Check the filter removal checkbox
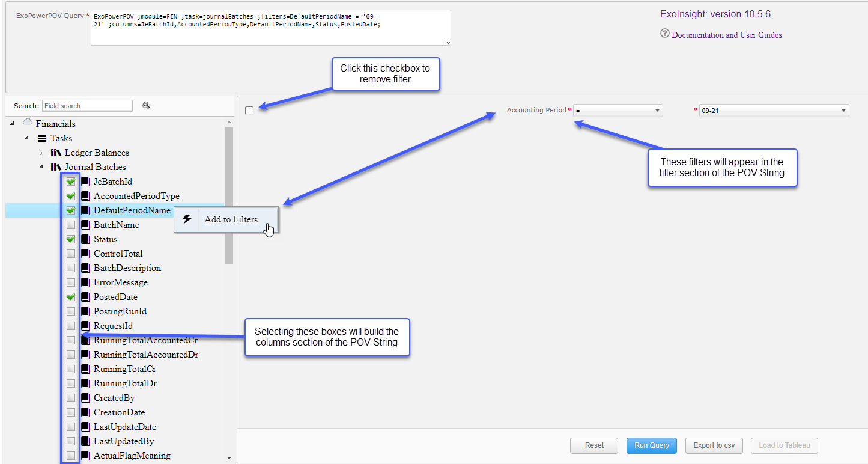868x464 pixels. pos(249,110)
